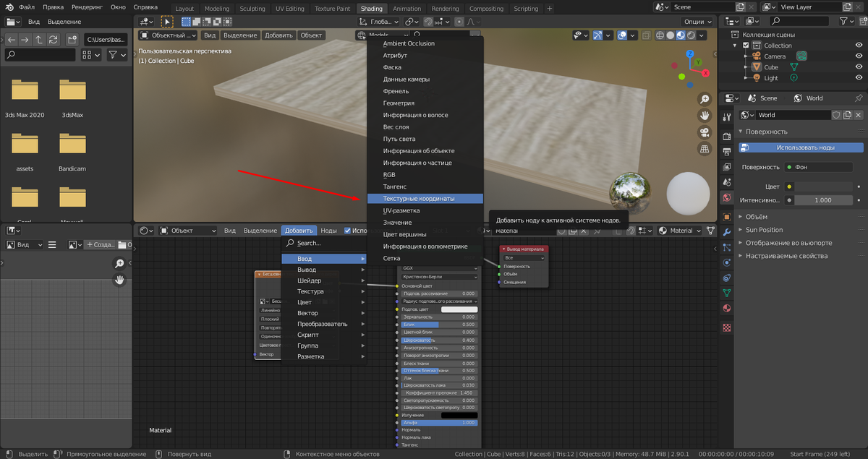Open the Объект shader type dropdown
This screenshot has width=868, height=459.
(187, 231)
